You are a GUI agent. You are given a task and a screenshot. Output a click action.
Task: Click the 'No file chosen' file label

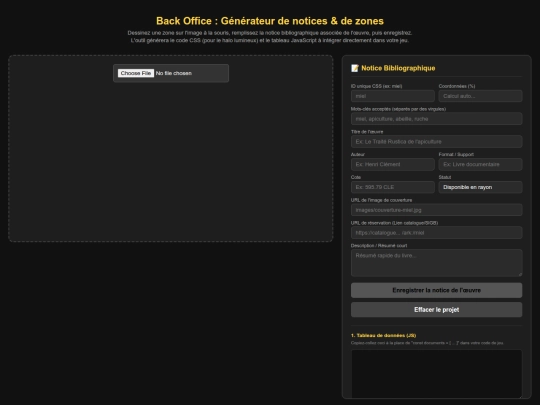(174, 73)
